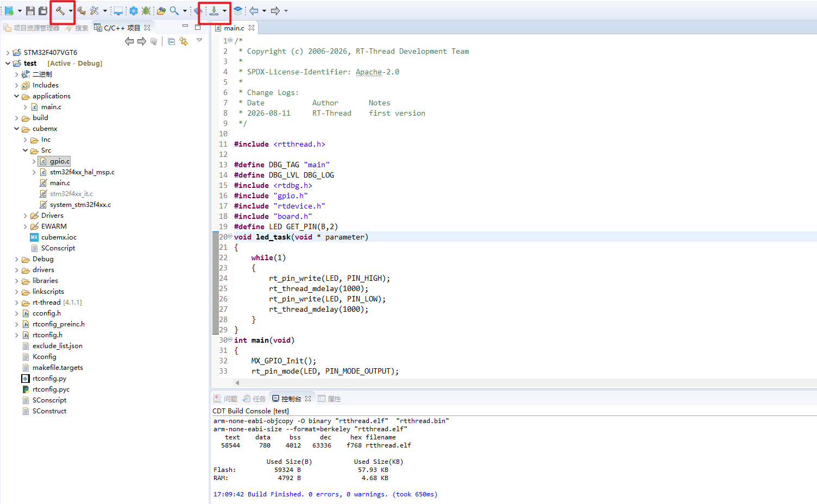Select SConstruct file
This screenshot has height=504, width=817.
point(49,411)
